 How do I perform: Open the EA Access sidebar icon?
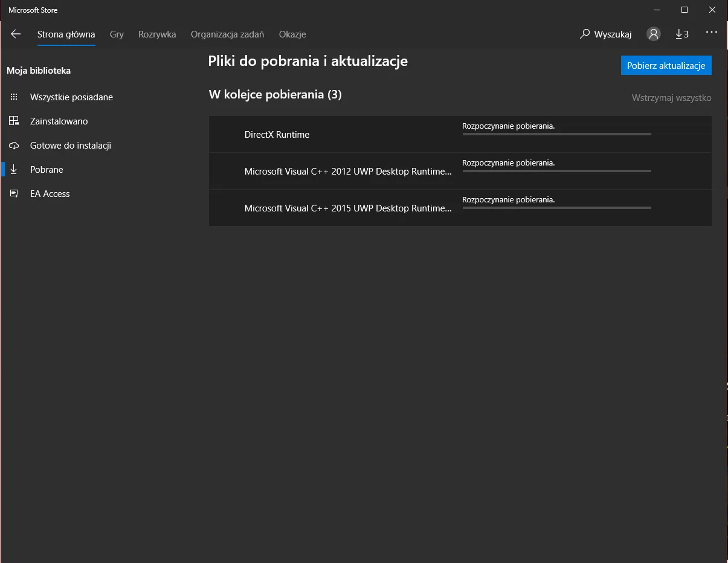tap(13, 193)
